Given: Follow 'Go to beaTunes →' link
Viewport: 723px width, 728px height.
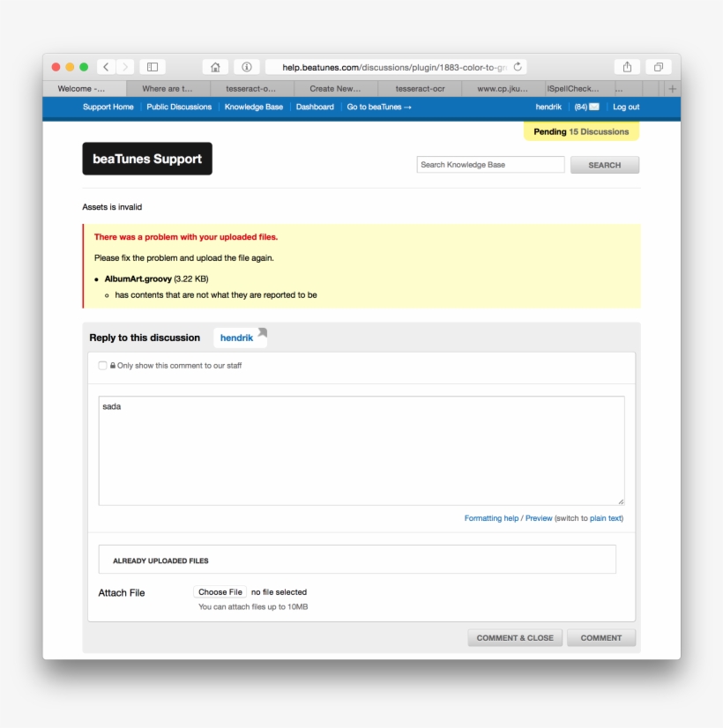Looking at the screenshot, I should (379, 107).
